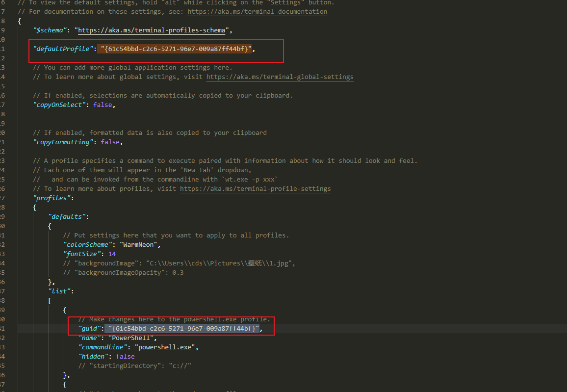Click the comment "Put settings here that you want to apply"

(176, 235)
